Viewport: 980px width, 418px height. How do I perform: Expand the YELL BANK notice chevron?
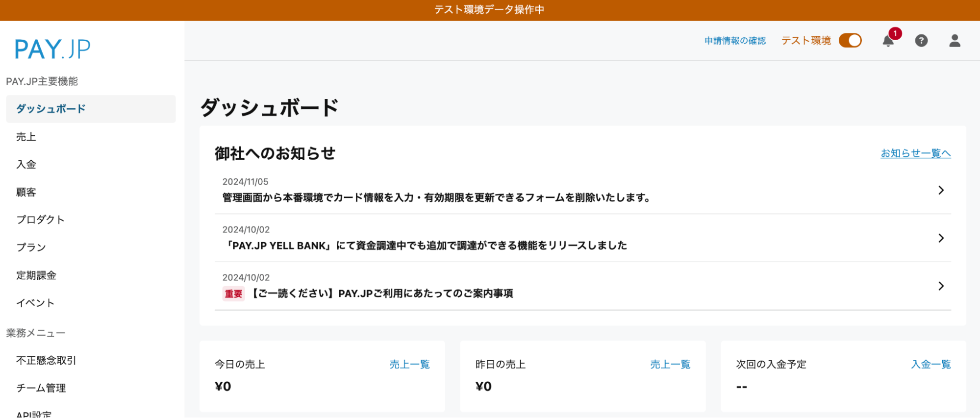pos(941,238)
